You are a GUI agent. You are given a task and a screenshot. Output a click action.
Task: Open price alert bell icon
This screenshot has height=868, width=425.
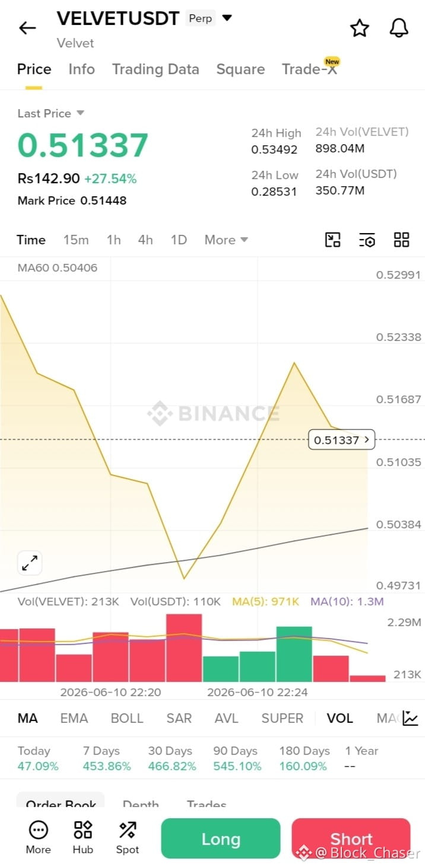(x=399, y=28)
